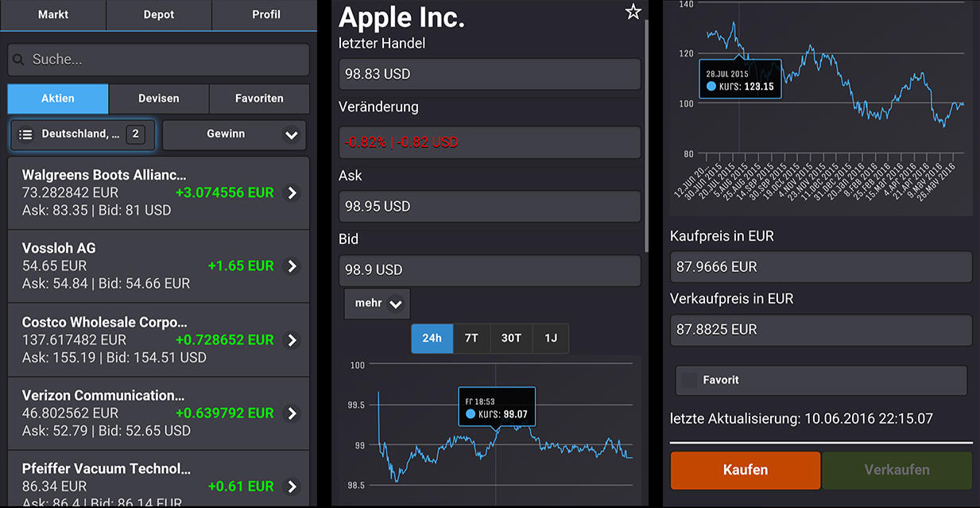Expand the mehr details section

[x=377, y=304]
